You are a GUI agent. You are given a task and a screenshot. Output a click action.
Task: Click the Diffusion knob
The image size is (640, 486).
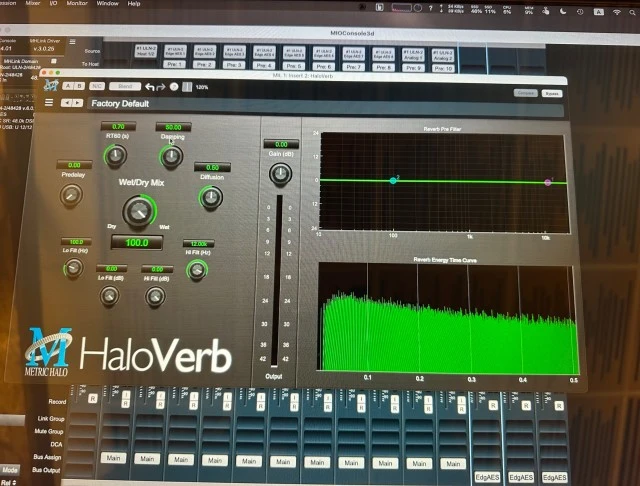click(x=211, y=198)
